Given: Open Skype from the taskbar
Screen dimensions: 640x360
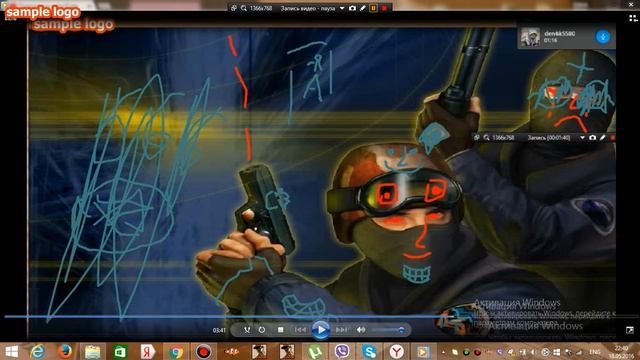Looking at the screenshot, I should click(369, 351).
